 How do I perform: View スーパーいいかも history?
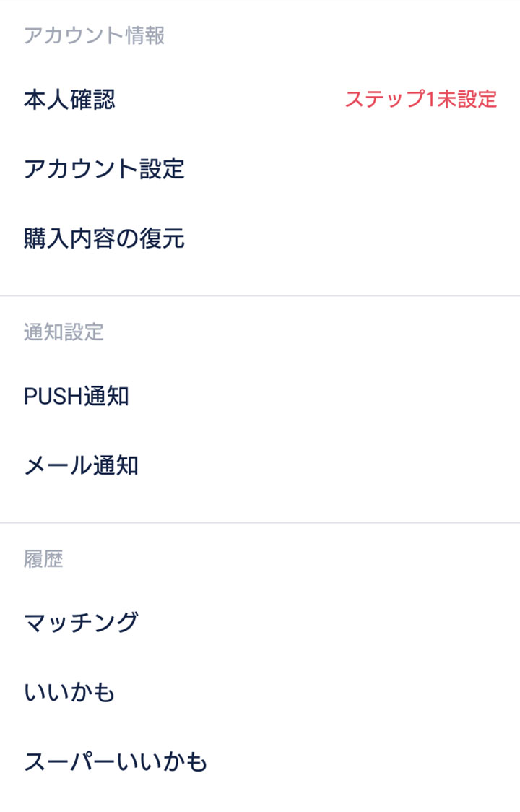[260, 761]
